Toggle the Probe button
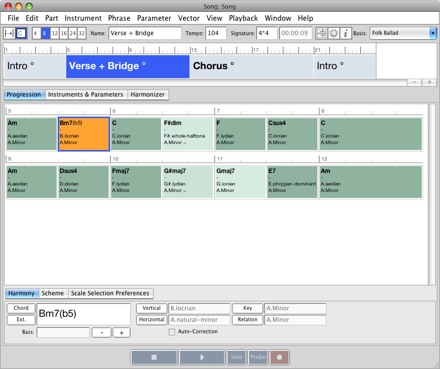The image size is (440, 369). pyautogui.click(x=258, y=357)
